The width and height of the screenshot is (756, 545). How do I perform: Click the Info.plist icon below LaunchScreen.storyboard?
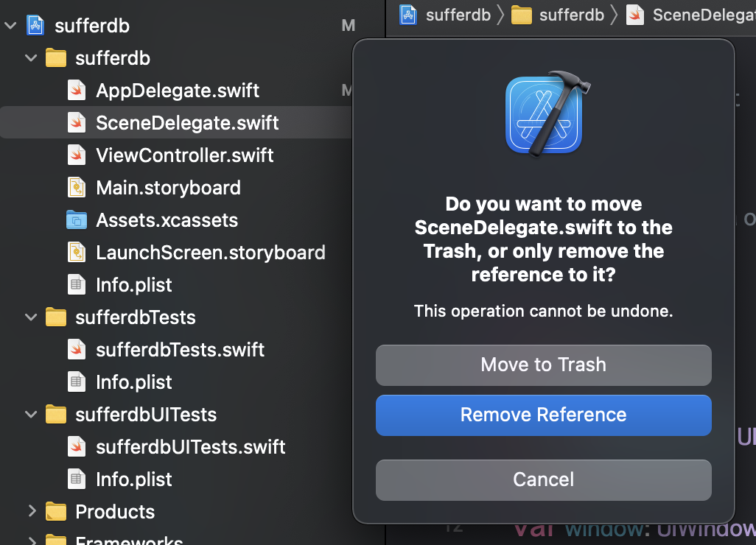coord(76,285)
